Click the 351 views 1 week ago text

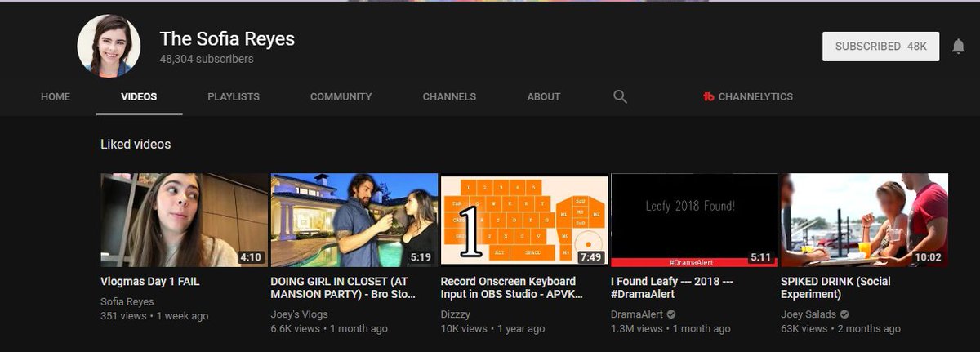[x=154, y=315]
